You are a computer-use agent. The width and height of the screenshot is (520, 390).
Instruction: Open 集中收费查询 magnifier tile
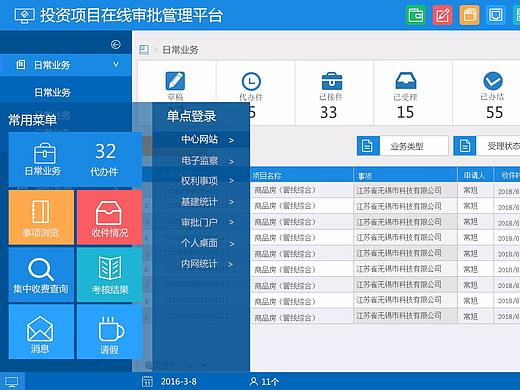pyautogui.click(x=41, y=275)
